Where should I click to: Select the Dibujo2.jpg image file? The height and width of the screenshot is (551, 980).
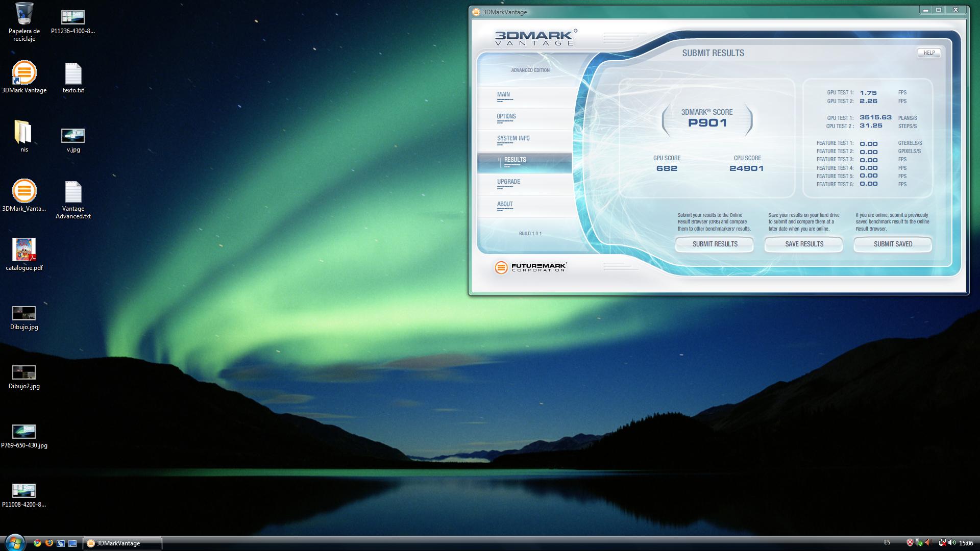(24, 378)
